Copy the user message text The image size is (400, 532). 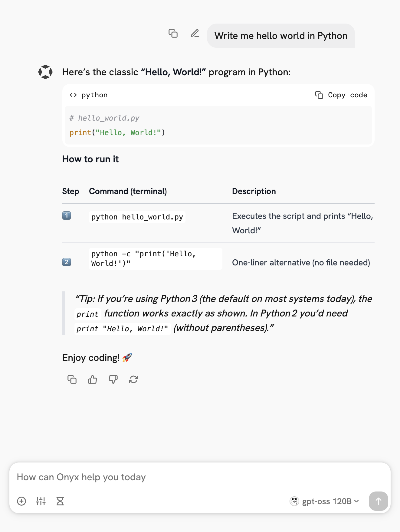173,33
